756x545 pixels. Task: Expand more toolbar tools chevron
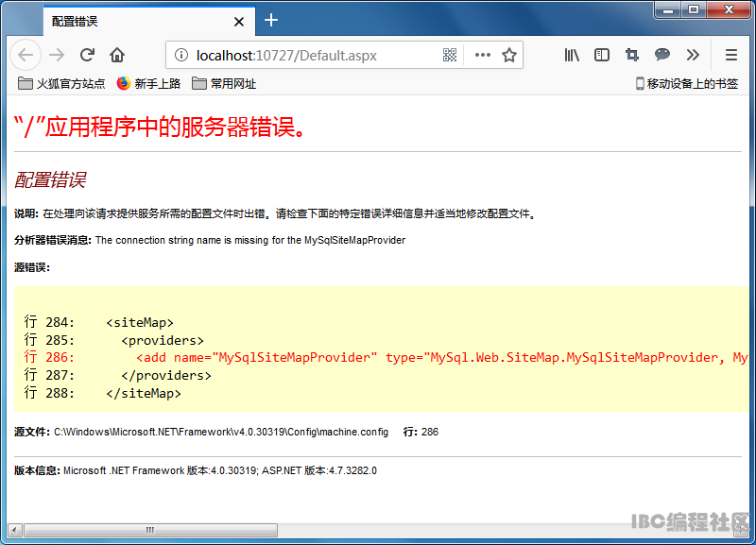[693, 55]
